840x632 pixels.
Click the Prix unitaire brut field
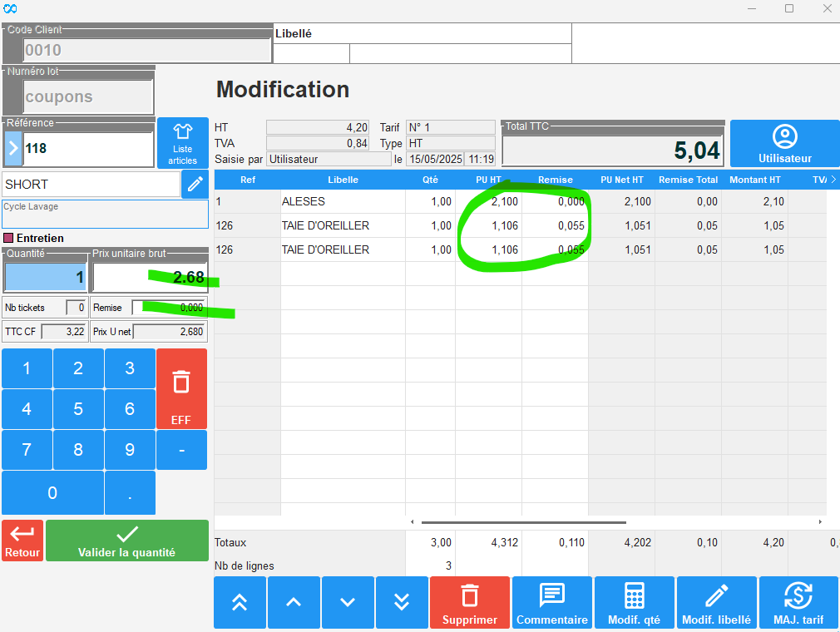pos(150,277)
